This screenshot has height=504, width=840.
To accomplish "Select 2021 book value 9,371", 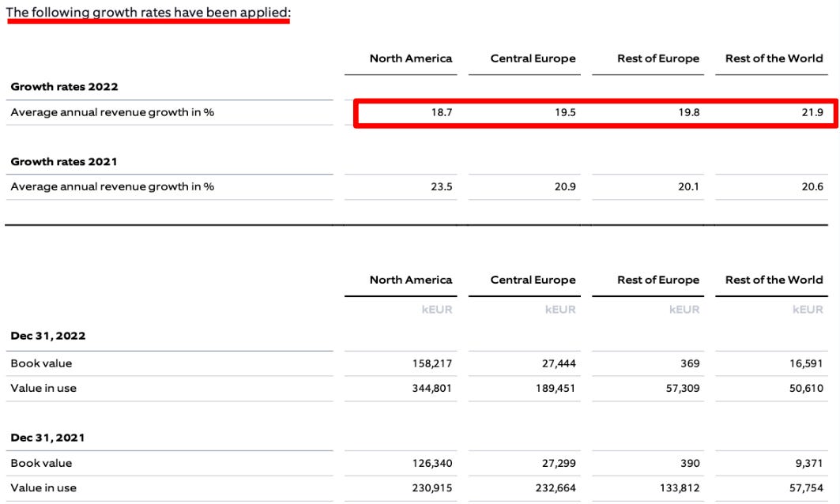I will [x=809, y=463].
